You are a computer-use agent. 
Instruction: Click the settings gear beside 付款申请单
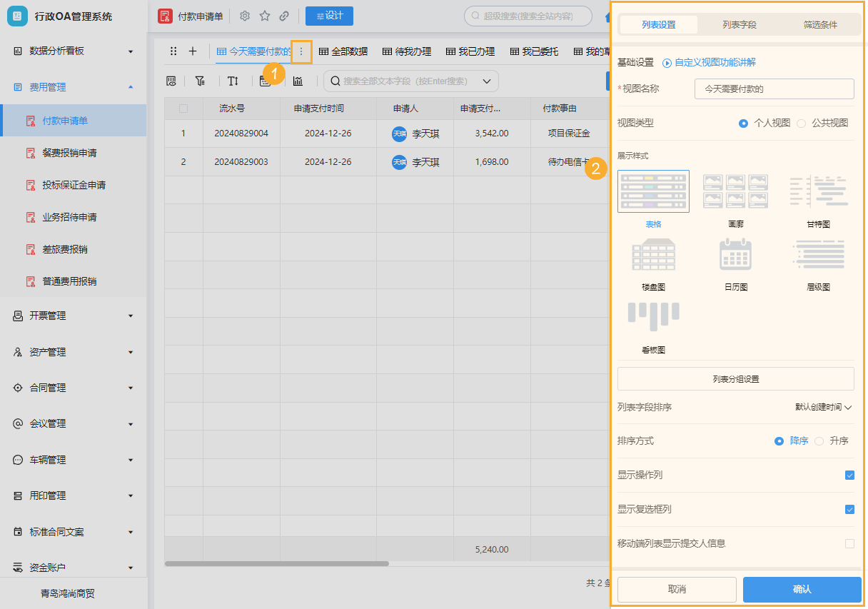(x=244, y=15)
